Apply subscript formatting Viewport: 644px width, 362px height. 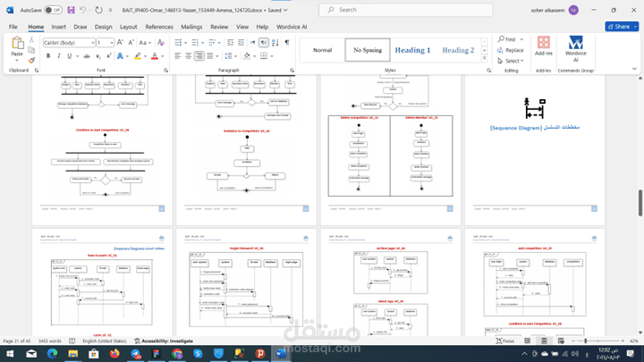click(x=97, y=55)
